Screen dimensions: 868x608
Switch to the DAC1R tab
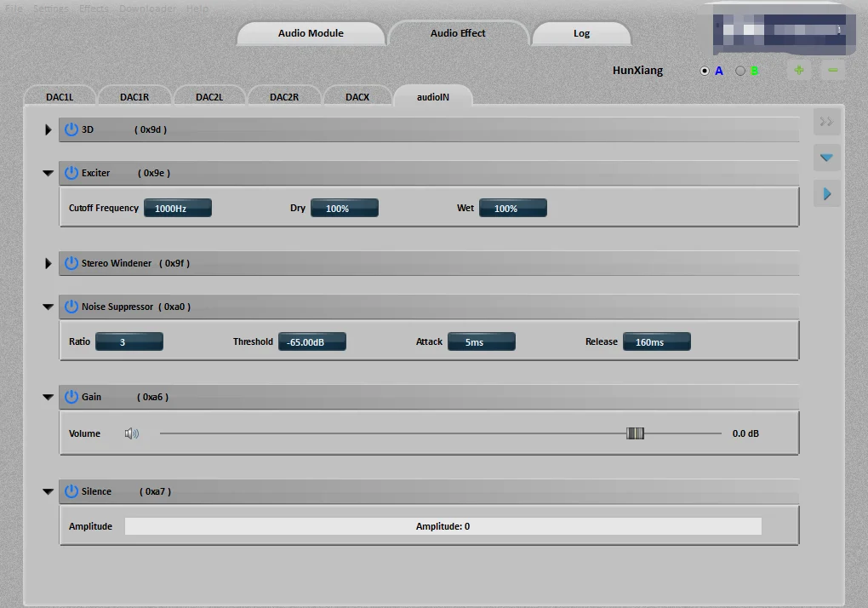pos(134,97)
